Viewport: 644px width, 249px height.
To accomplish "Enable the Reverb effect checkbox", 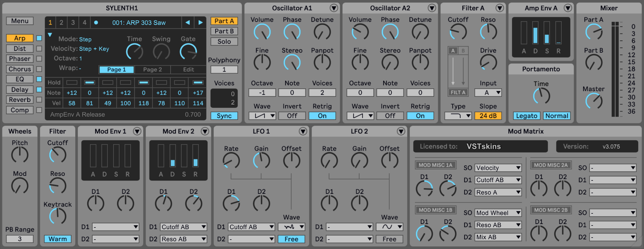I will [x=39, y=99].
